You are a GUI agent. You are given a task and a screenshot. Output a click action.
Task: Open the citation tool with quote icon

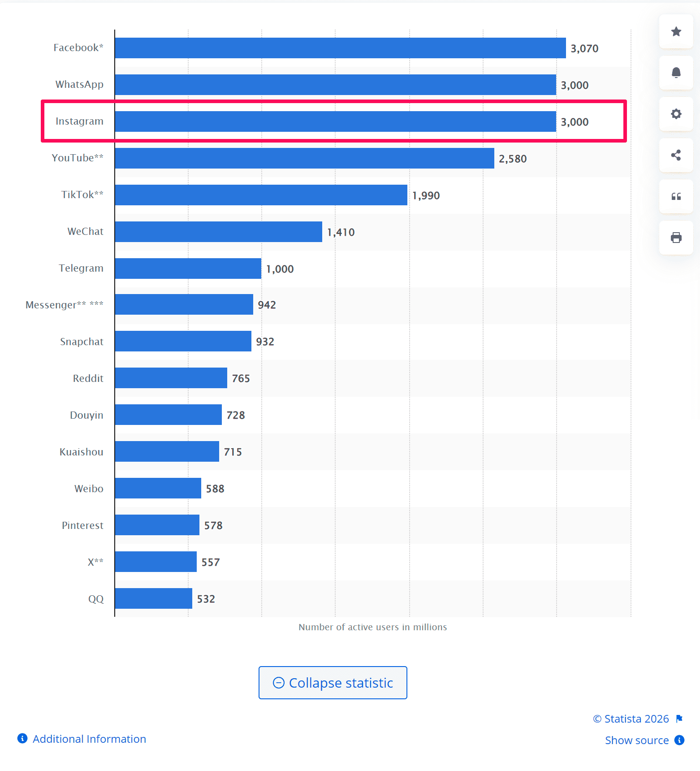(676, 196)
